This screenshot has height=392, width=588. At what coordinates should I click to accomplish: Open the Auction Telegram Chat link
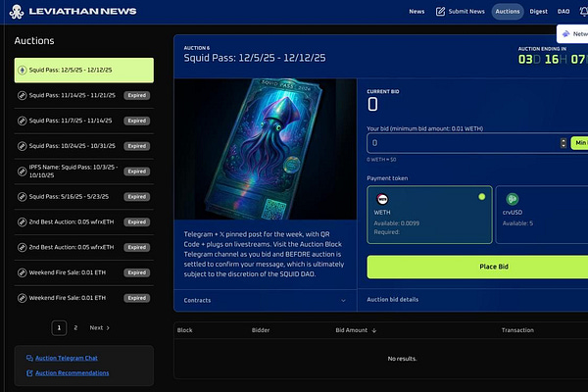point(67,359)
